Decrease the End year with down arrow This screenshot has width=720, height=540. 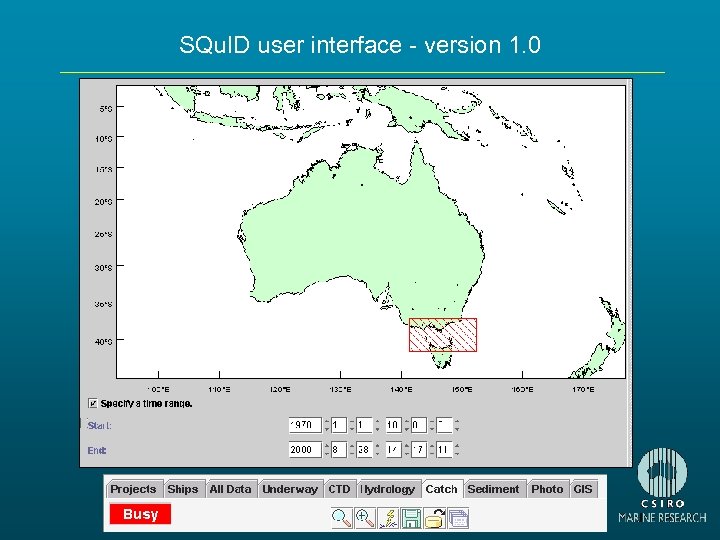327,454
